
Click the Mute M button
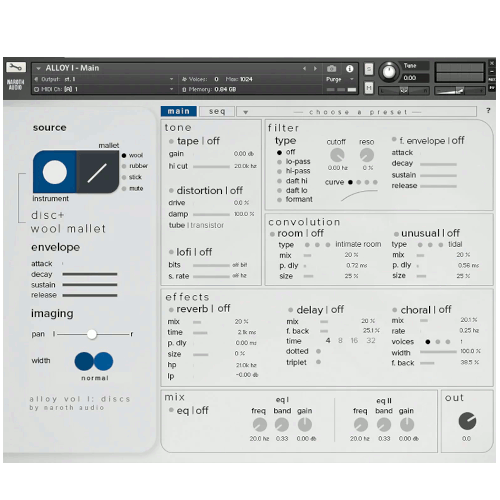pyautogui.click(x=369, y=88)
